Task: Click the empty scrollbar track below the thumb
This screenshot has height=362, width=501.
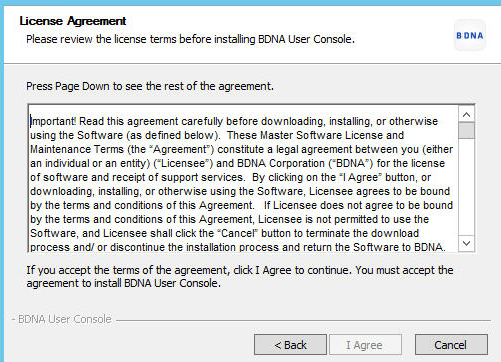Action: 466,187
